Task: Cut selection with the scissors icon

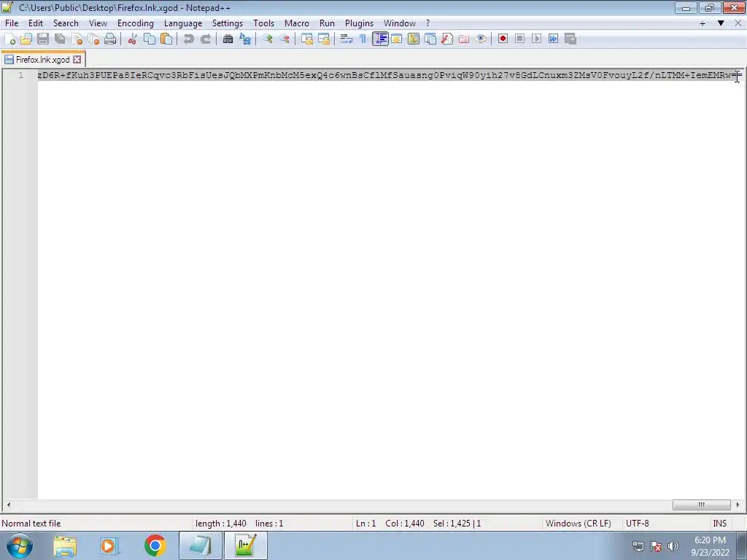Action: click(133, 39)
